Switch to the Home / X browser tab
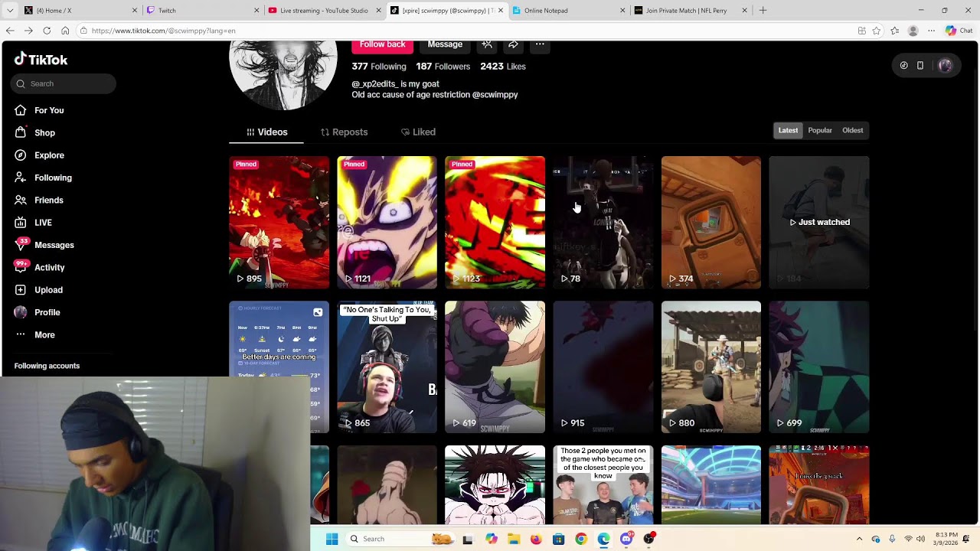Image resolution: width=980 pixels, height=551 pixels. pos(80,11)
